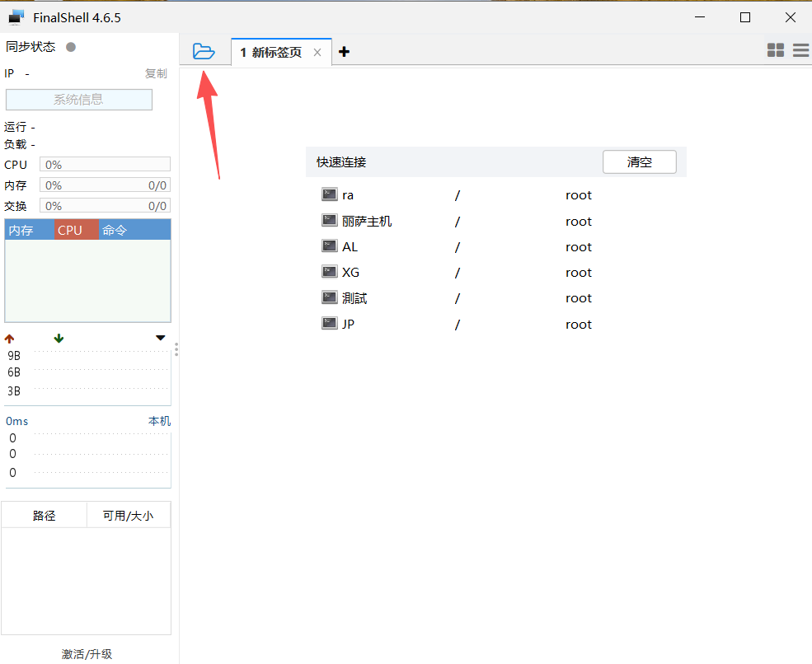
Task: Select the 新标签页 tab
Action: pos(272,51)
